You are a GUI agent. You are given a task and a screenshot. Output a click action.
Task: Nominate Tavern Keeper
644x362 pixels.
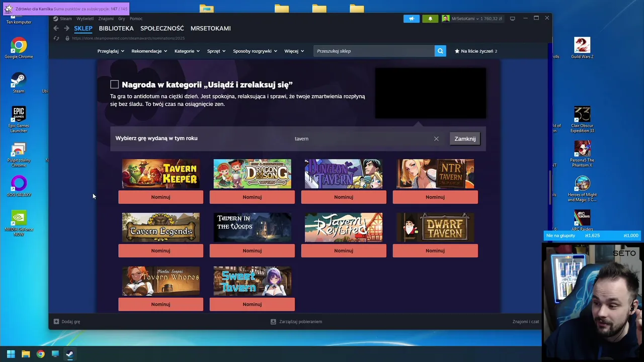[161, 197]
